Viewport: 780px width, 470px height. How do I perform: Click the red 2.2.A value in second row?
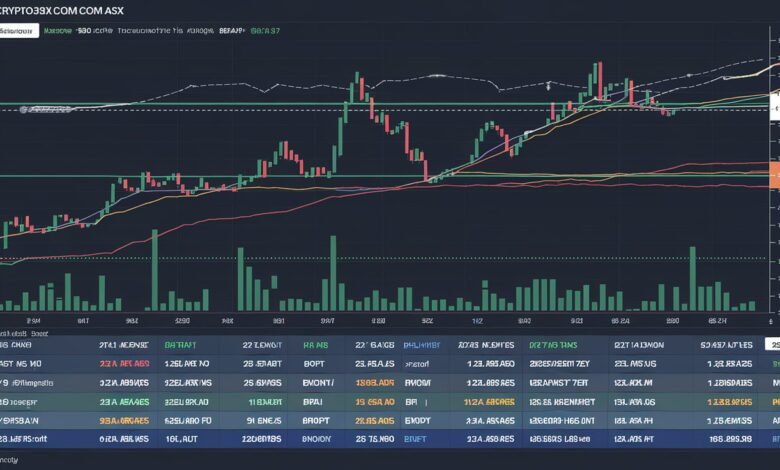pyautogui.click(x=124, y=364)
